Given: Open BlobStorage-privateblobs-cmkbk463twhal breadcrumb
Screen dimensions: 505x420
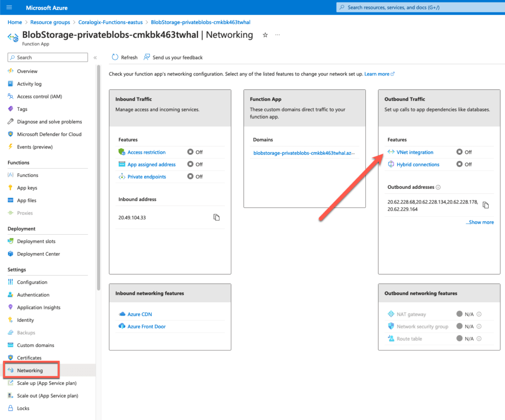Looking at the screenshot, I should [x=201, y=22].
